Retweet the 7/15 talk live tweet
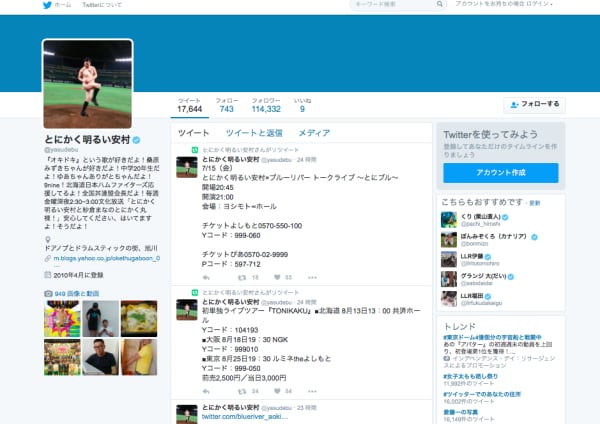 tap(241, 277)
